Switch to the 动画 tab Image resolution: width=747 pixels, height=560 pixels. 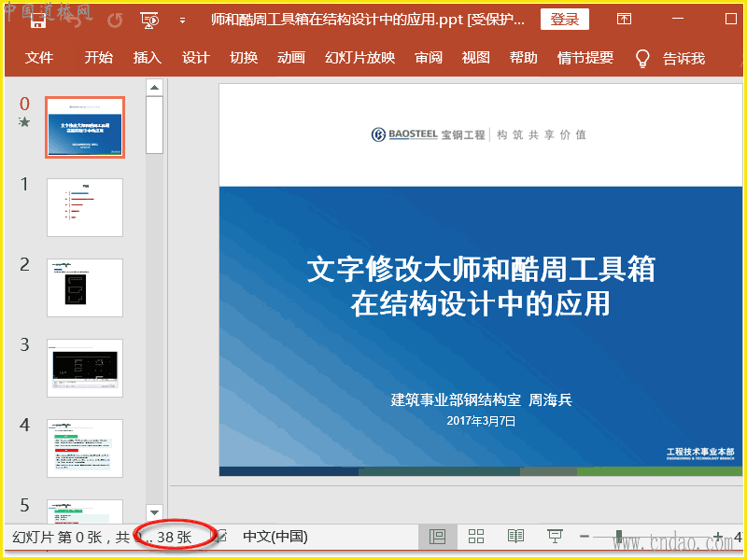click(291, 58)
